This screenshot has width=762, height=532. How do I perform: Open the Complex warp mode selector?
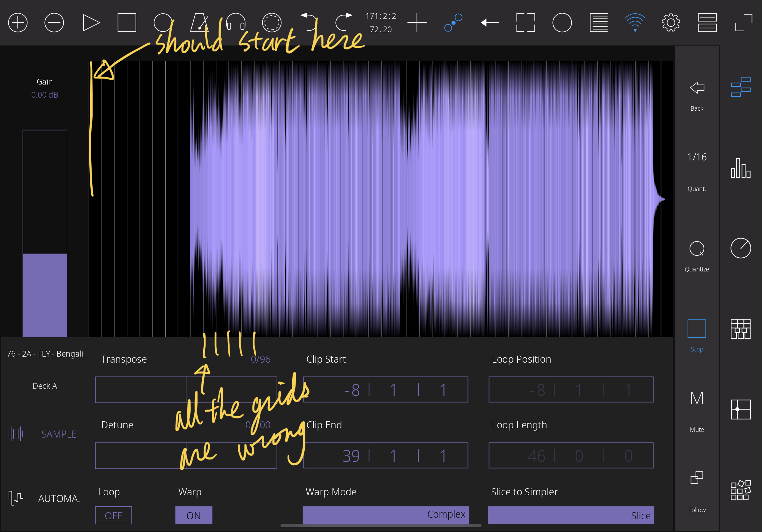click(386, 515)
